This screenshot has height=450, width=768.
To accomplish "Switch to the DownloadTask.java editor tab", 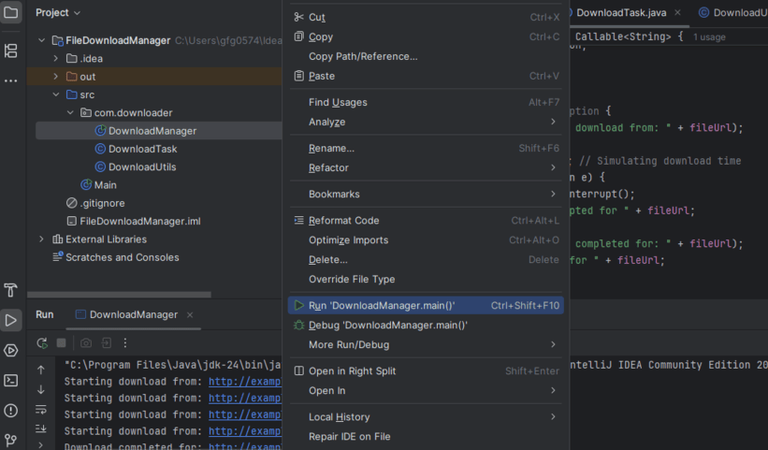I will pos(621,13).
